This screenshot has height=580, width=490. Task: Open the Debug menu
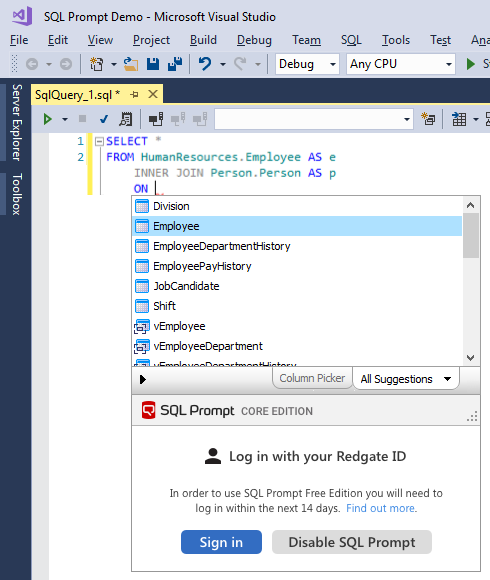254,40
